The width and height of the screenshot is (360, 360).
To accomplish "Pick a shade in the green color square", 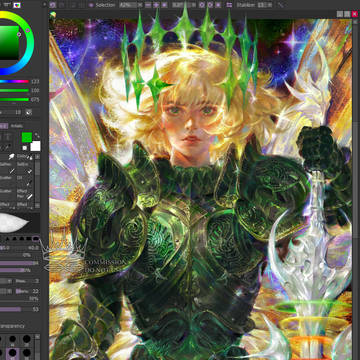I will [9, 43].
